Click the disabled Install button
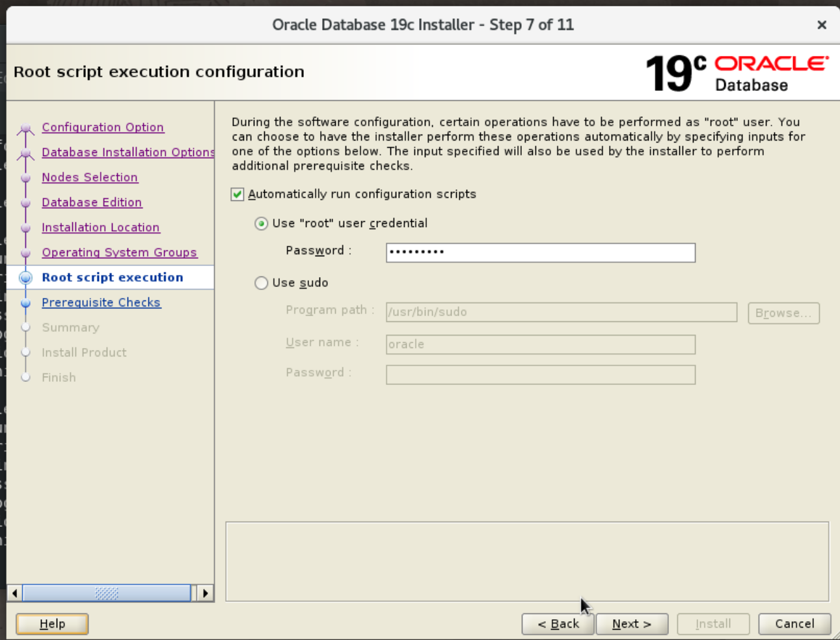This screenshot has width=840, height=640. click(x=713, y=624)
